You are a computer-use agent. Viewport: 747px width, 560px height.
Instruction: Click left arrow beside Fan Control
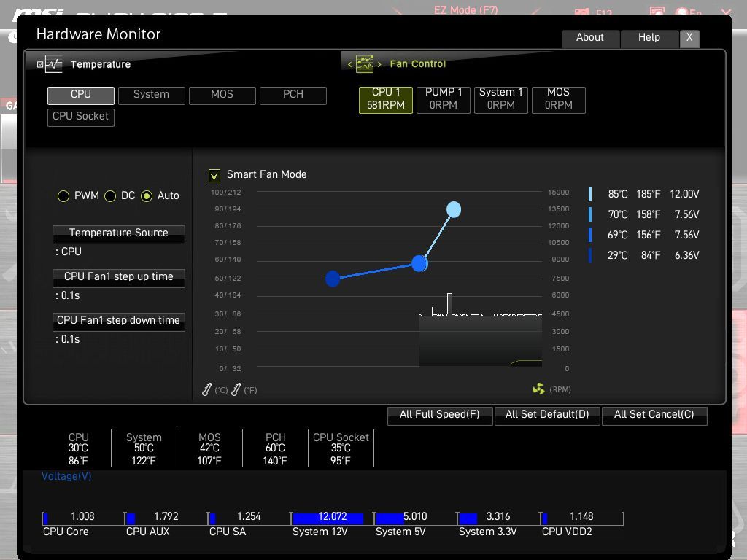click(349, 64)
